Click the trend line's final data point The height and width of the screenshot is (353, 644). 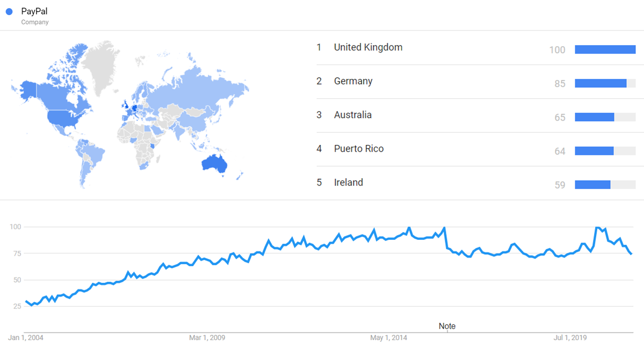point(631,254)
